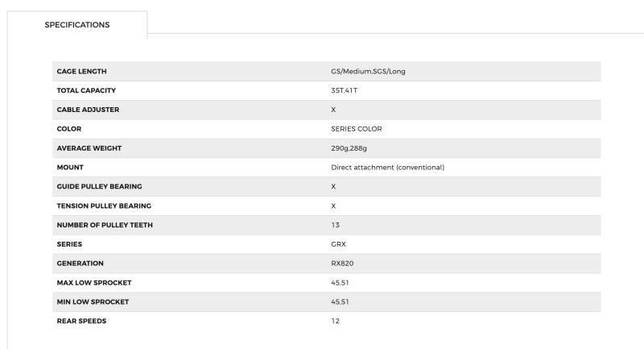Screen dimensions: 644x349
Task: Open the Specifications tab
Action: [x=77, y=24]
